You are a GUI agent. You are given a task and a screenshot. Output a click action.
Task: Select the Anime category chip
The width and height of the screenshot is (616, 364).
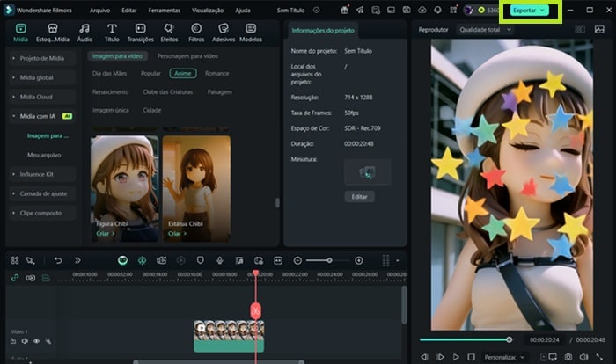point(183,73)
